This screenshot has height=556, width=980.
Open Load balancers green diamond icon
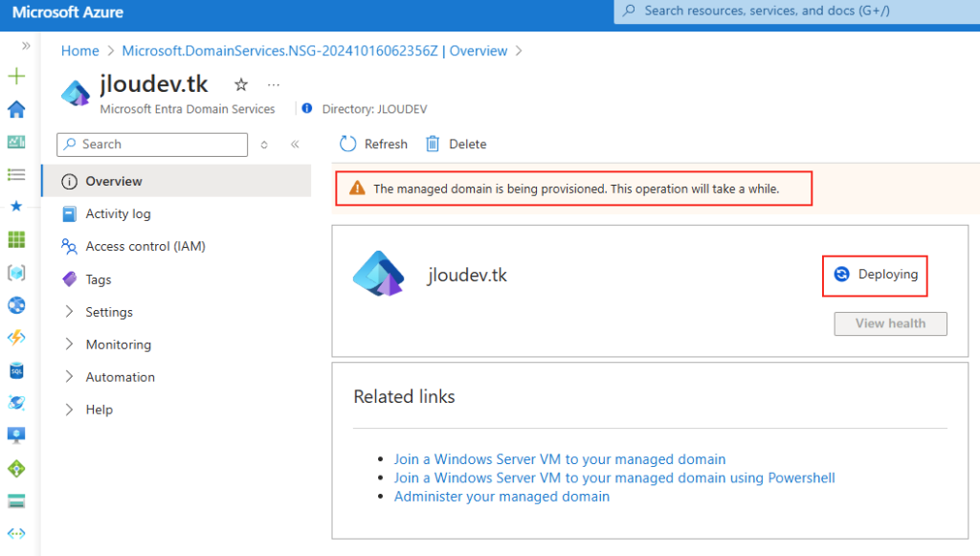click(16, 469)
